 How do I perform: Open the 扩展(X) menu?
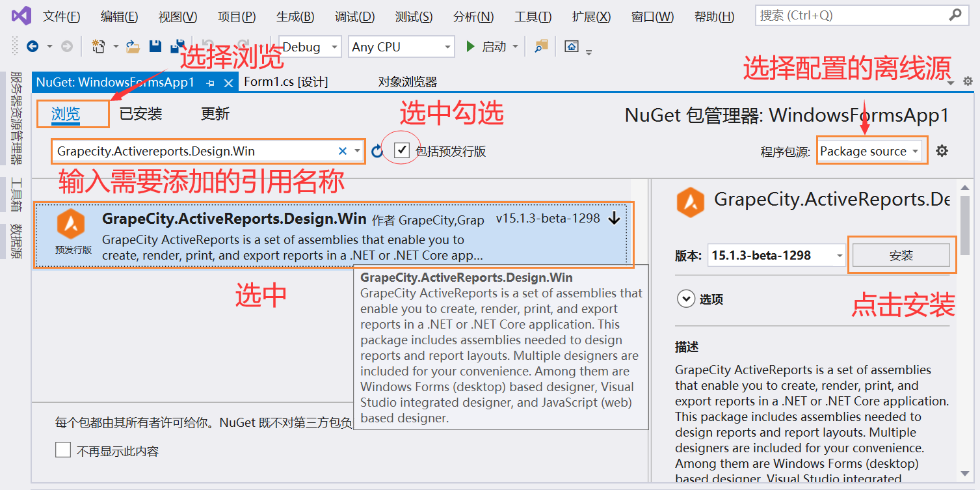591,16
